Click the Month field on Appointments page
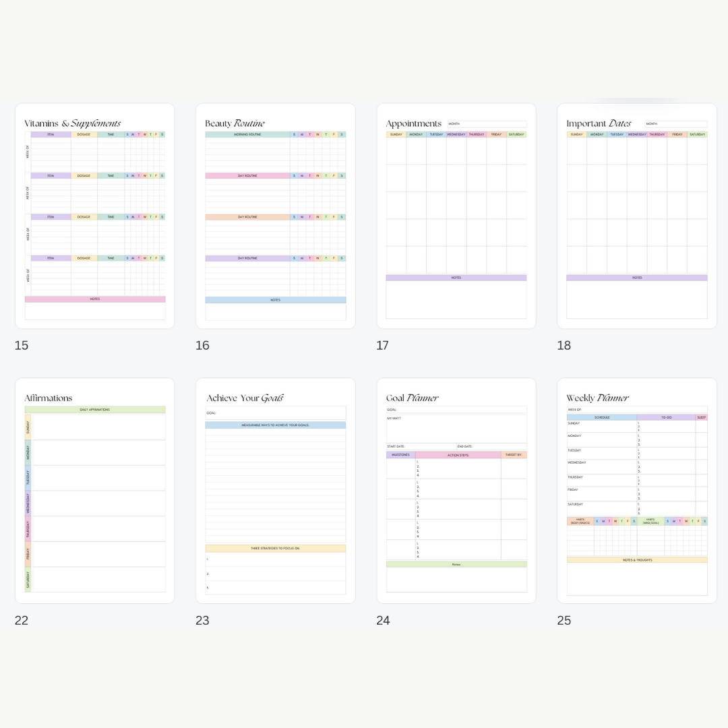This screenshot has height=728, width=728. (487, 124)
